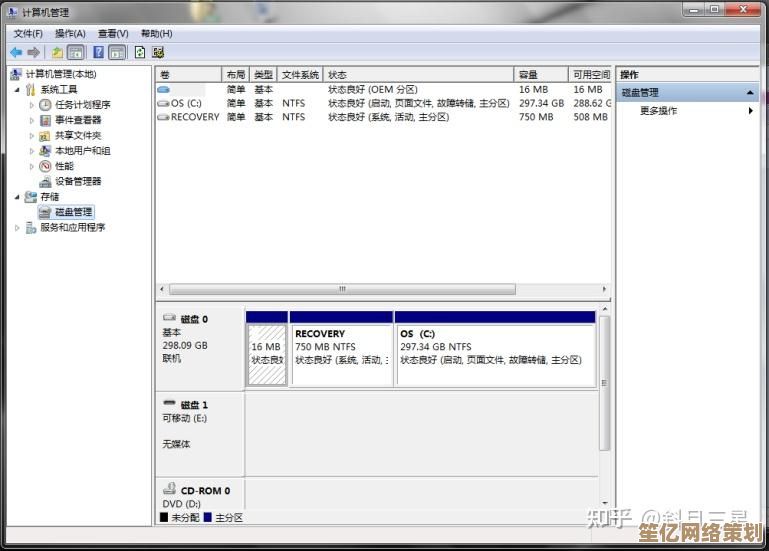The height and width of the screenshot is (551, 769).
Task: Expand the 事件查看器 node arrow
Action: (32, 120)
